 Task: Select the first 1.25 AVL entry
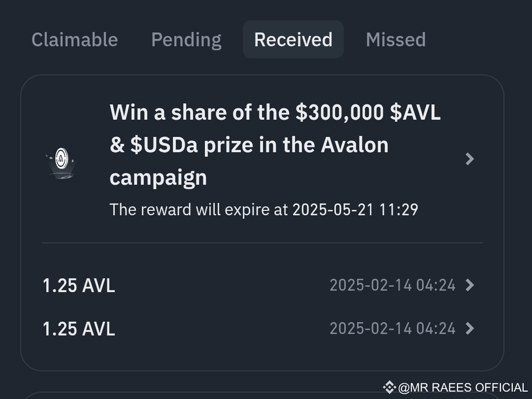[x=79, y=285]
